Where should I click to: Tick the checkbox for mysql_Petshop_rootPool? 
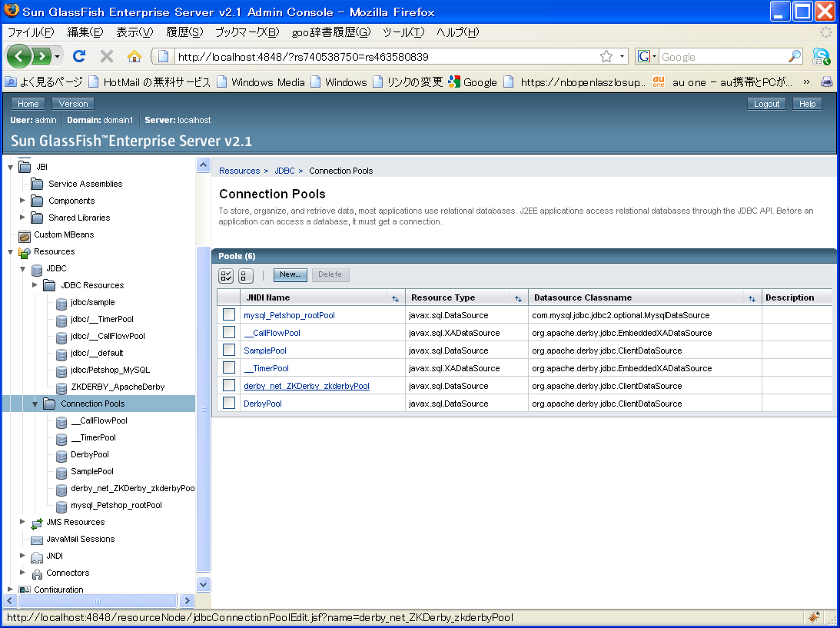pyautogui.click(x=229, y=314)
